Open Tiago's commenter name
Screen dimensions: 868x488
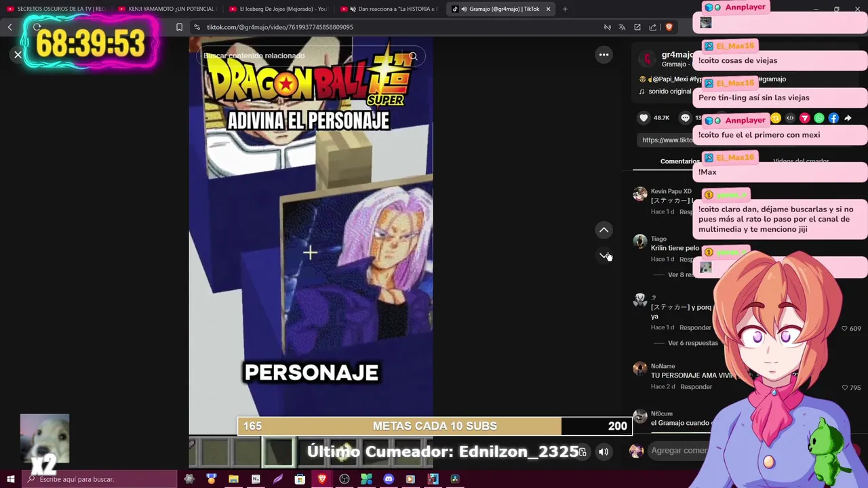[658, 239]
